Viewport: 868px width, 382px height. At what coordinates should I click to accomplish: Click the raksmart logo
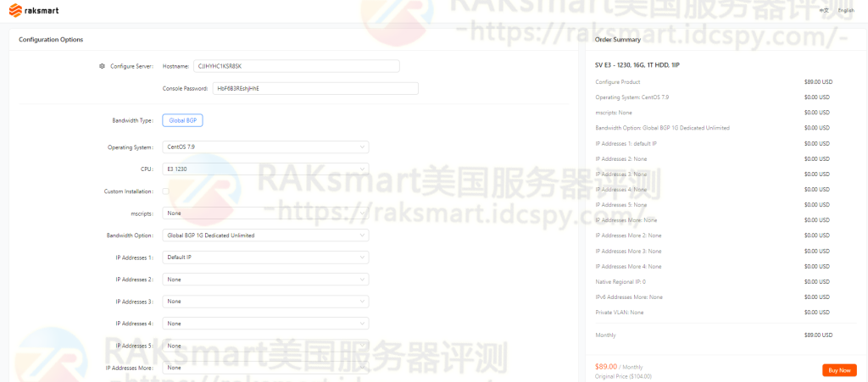pyautogui.click(x=34, y=10)
